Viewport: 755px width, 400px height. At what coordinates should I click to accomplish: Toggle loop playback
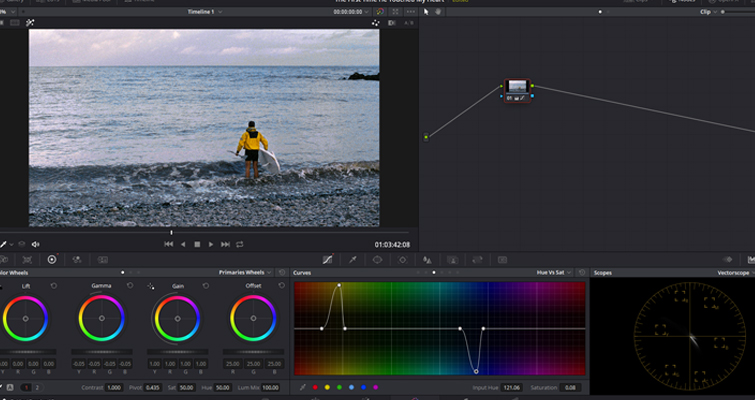[x=239, y=245]
